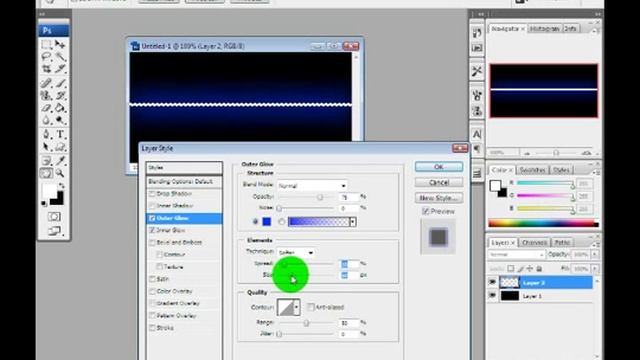The width and height of the screenshot is (640, 360).
Task: Select the Eraser tool
Action: [46, 108]
